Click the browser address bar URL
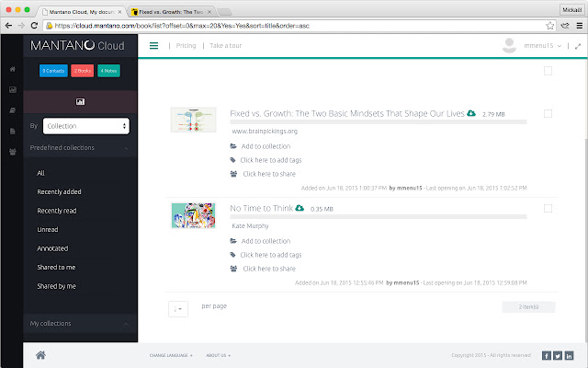 tap(182, 26)
